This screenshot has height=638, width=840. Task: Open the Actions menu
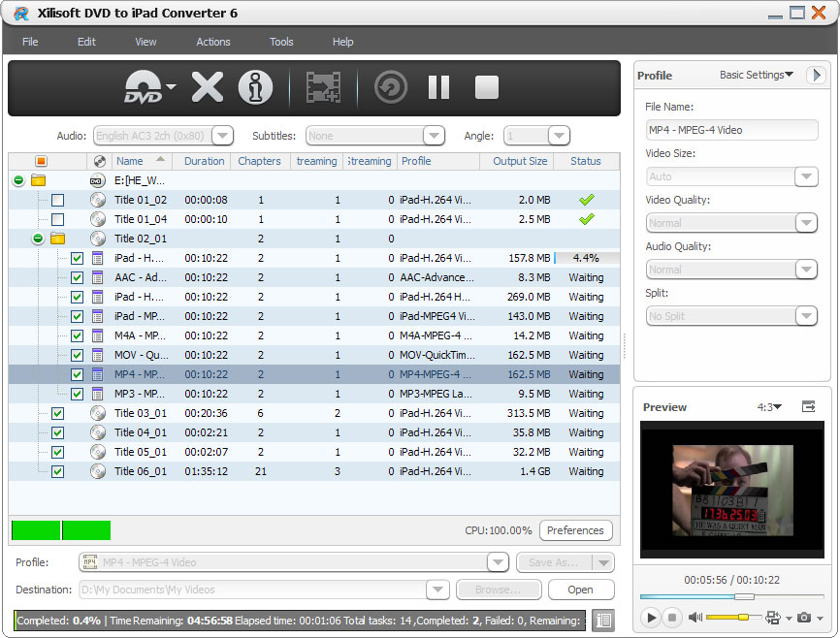click(213, 42)
